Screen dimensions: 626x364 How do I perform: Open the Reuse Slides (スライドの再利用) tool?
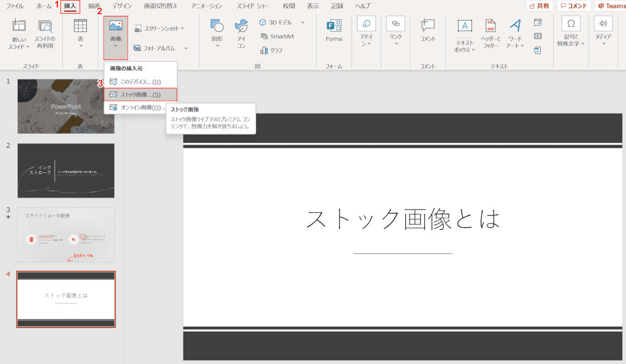click(45, 34)
